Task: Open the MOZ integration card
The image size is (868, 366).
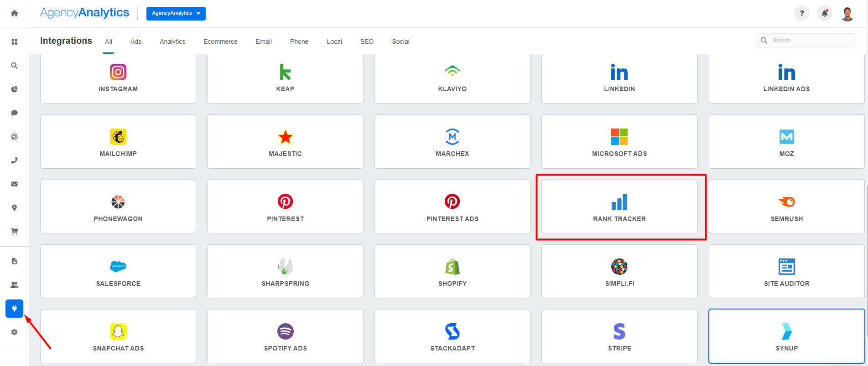Action: click(786, 141)
